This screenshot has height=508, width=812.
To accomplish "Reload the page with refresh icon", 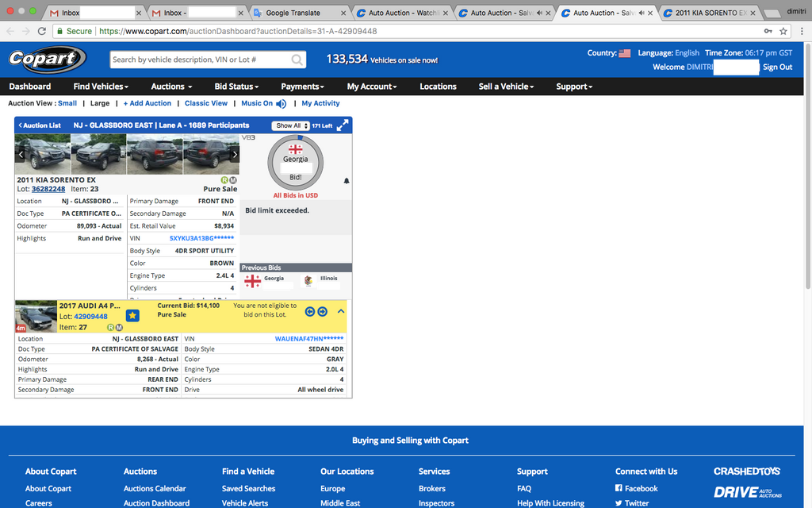I will (x=42, y=31).
